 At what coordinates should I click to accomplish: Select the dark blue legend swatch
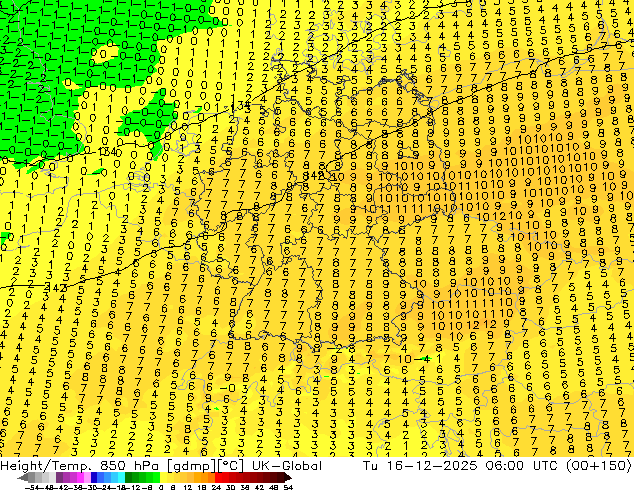point(94,477)
